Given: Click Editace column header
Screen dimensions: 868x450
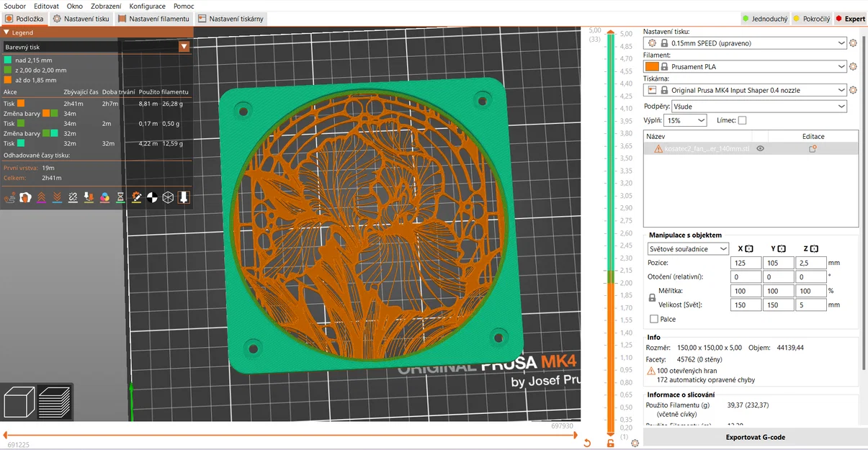Looking at the screenshot, I should coord(813,136).
